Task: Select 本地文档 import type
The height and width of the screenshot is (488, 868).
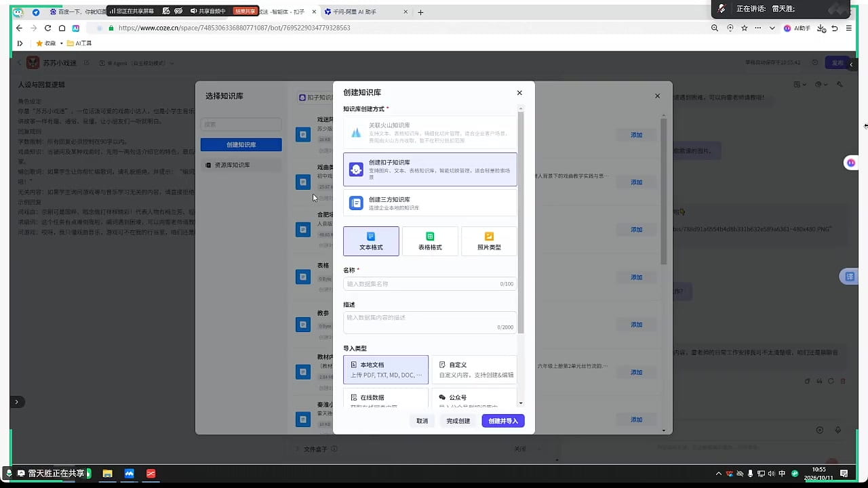Action: click(x=386, y=369)
